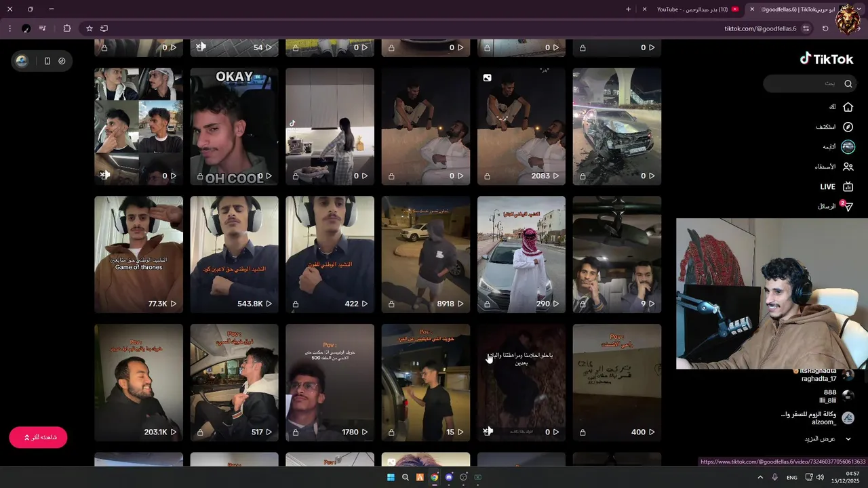
Task: Open Discord from the taskbar
Action: tap(449, 477)
